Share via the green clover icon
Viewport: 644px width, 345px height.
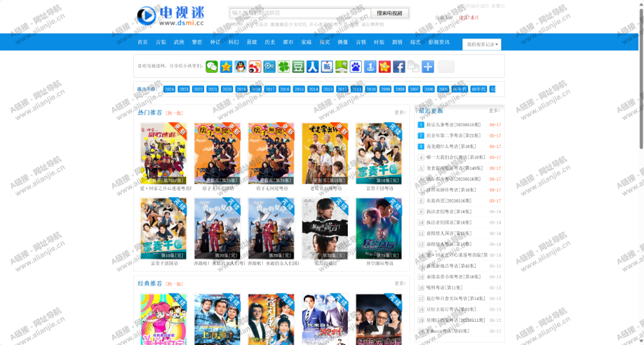[x=284, y=66]
